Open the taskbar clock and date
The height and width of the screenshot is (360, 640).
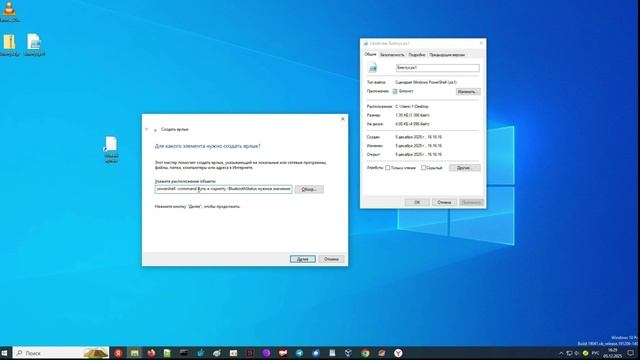[613, 353]
